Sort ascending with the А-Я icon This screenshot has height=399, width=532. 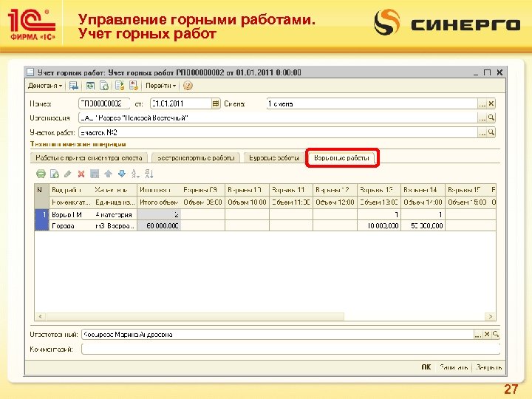click(x=135, y=174)
